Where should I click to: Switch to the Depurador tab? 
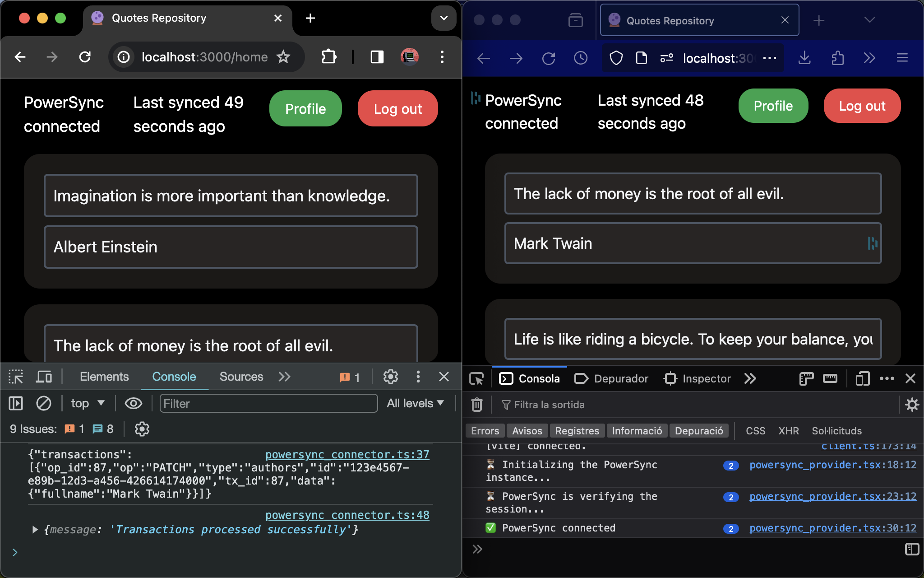611,378
